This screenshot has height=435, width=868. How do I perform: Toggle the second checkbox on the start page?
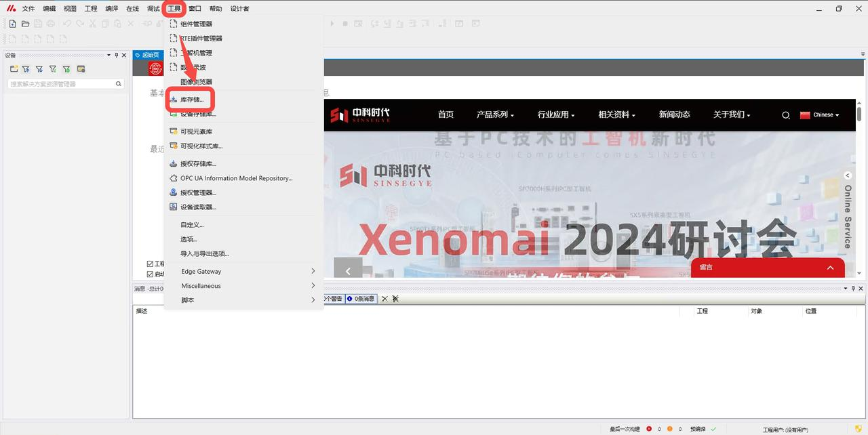click(150, 274)
